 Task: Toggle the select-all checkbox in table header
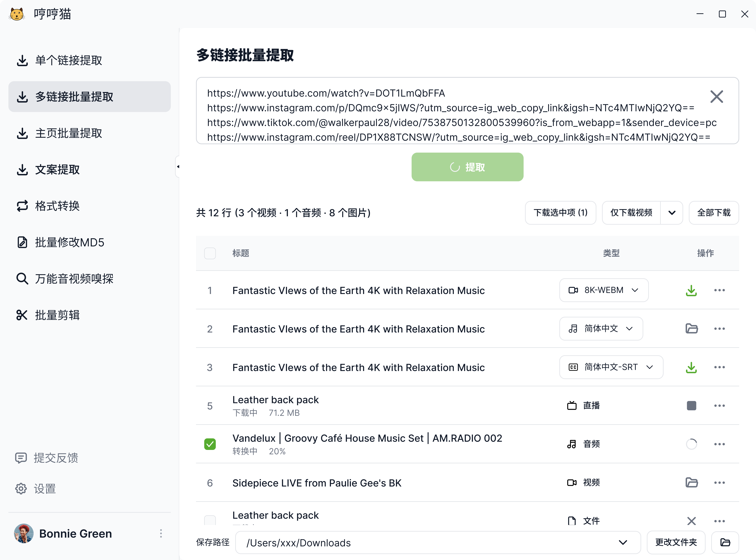click(210, 253)
